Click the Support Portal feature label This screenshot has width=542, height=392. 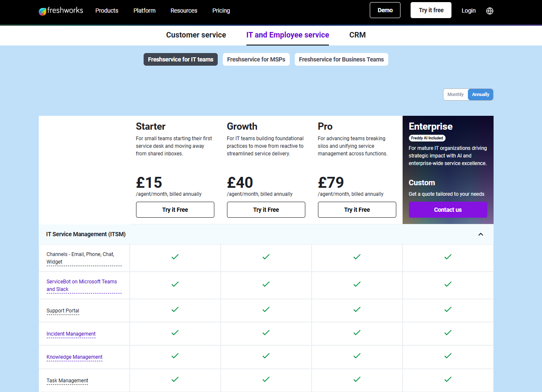[x=63, y=311]
